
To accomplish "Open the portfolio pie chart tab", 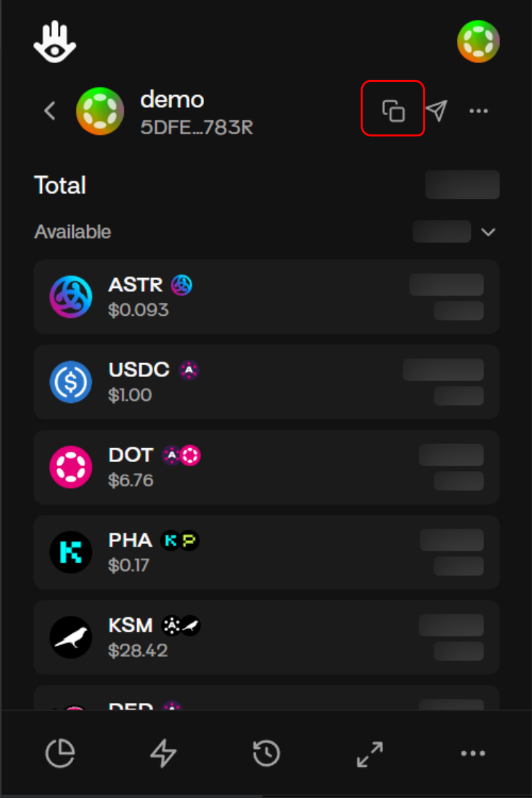I will tap(60, 753).
